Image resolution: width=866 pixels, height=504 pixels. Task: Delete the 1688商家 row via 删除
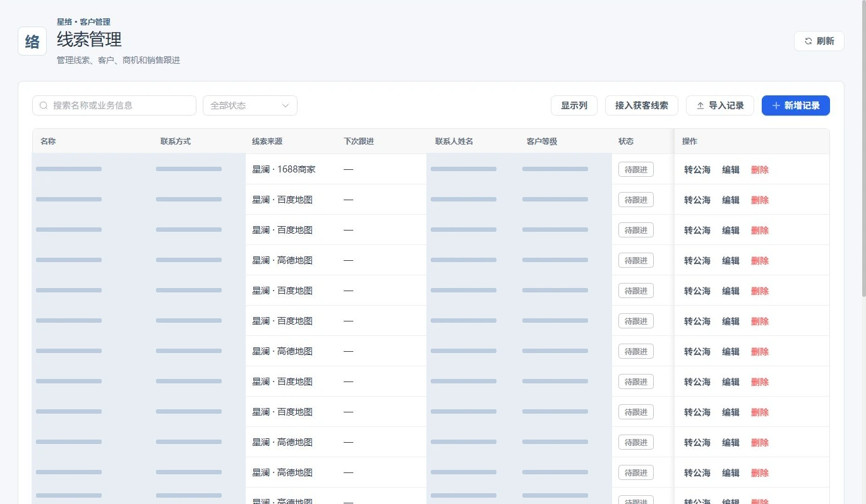pyautogui.click(x=760, y=170)
